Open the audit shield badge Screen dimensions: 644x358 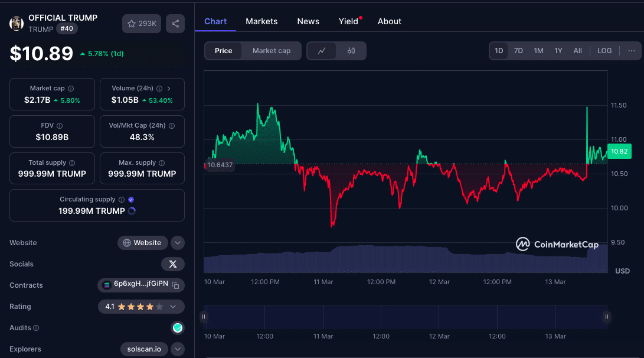tap(178, 328)
